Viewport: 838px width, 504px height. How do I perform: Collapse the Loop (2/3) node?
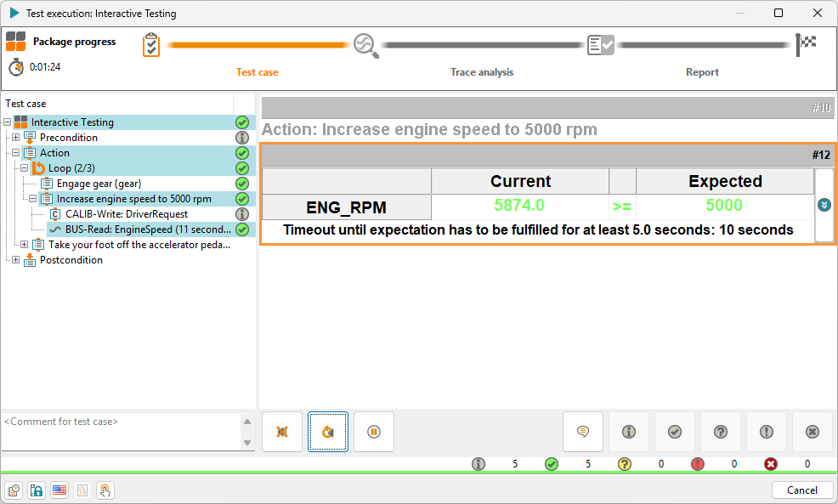tap(25, 167)
